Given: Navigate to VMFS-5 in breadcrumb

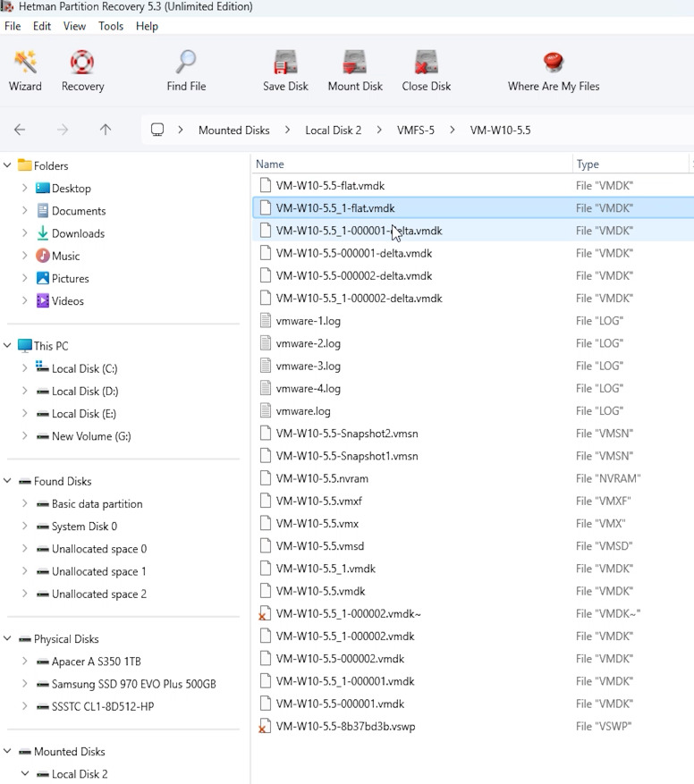Looking at the screenshot, I should tap(415, 130).
